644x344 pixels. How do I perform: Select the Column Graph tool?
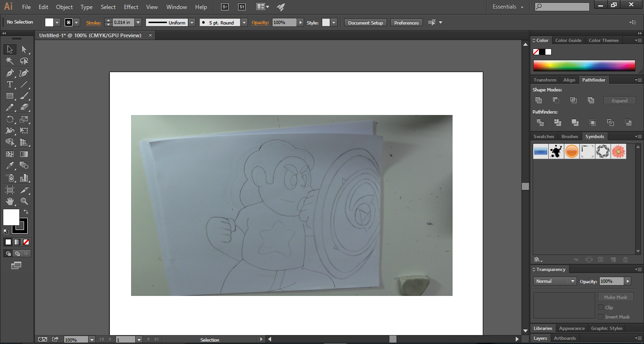[x=24, y=178]
